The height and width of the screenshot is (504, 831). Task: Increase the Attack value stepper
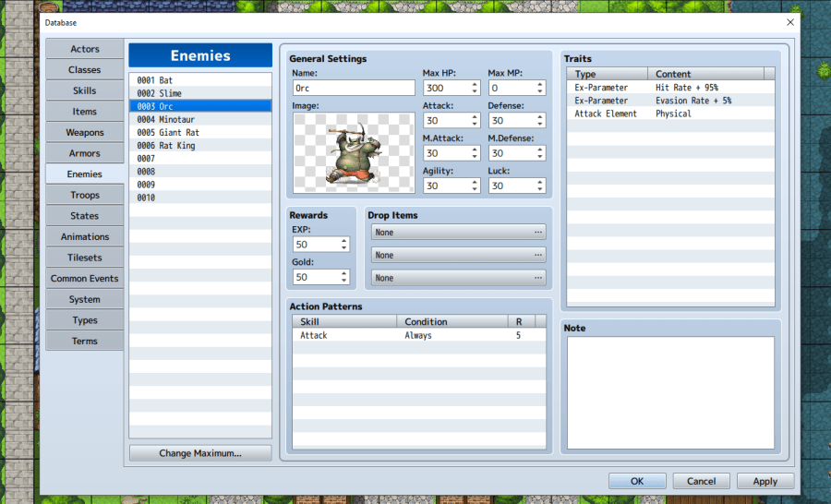point(475,117)
